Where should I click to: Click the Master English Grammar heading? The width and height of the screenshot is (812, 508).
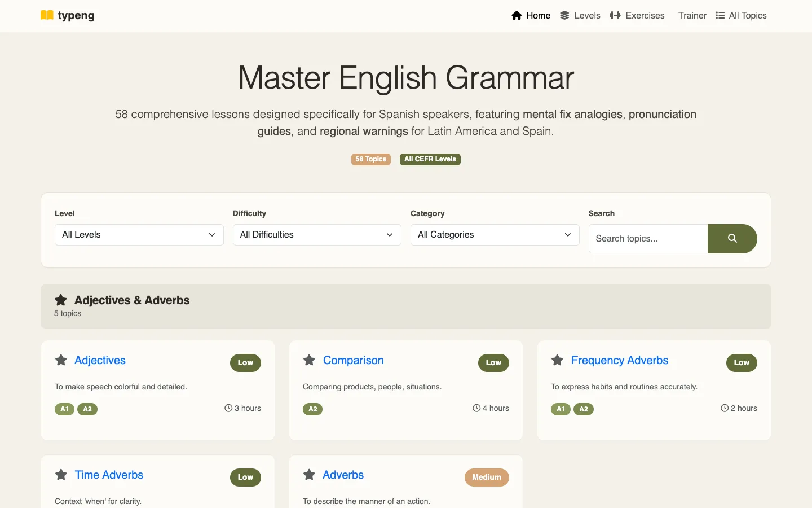(406, 78)
